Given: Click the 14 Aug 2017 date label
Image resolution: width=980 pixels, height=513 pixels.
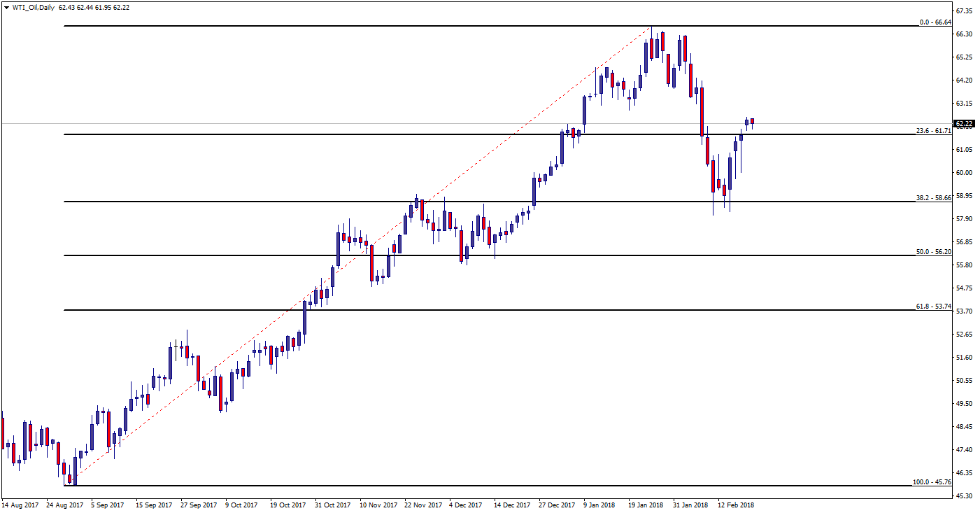Looking at the screenshot, I should tap(20, 504).
